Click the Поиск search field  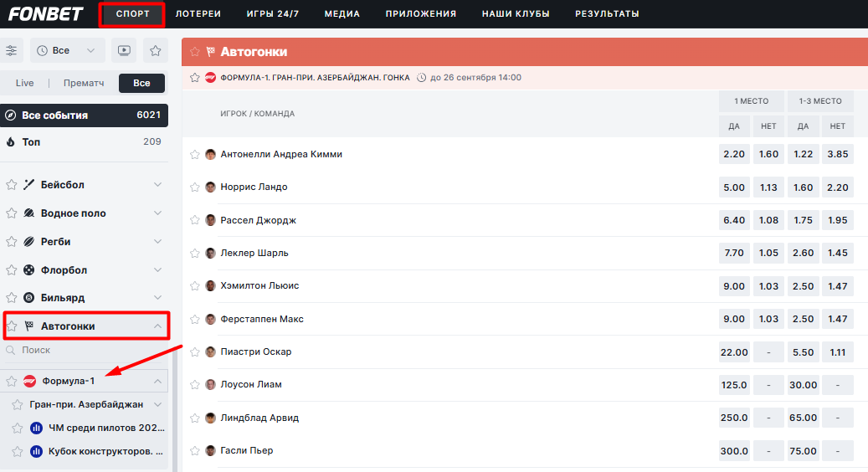click(x=86, y=350)
